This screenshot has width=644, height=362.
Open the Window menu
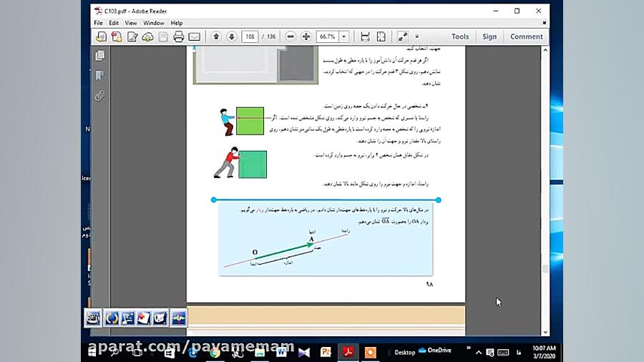click(154, 23)
